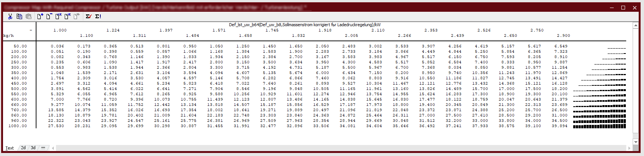Click the horizontal scrollbar left arrow
This screenshot has width=644, height=156.
tap(53, 148)
